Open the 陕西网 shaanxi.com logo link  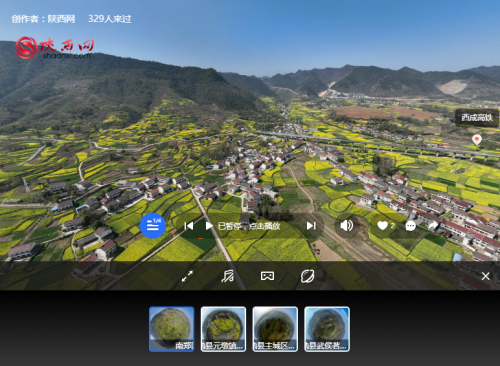[x=54, y=48]
